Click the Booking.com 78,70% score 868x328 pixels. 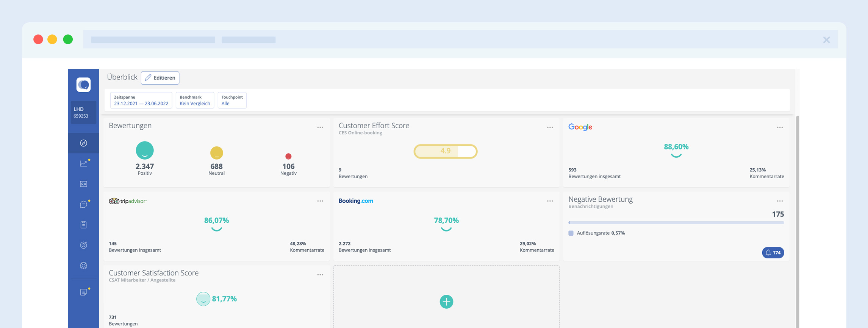(446, 221)
